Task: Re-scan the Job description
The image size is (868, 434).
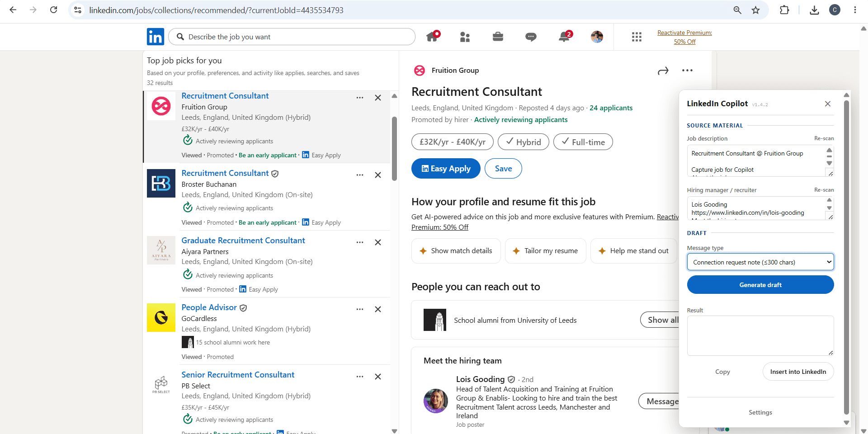Action: (824, 138)
